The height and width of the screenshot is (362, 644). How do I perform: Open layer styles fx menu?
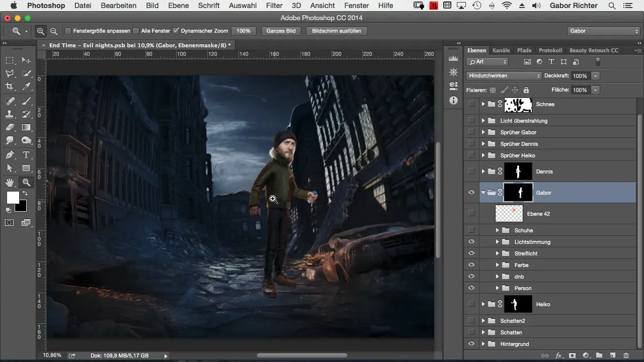coord(558,355)
